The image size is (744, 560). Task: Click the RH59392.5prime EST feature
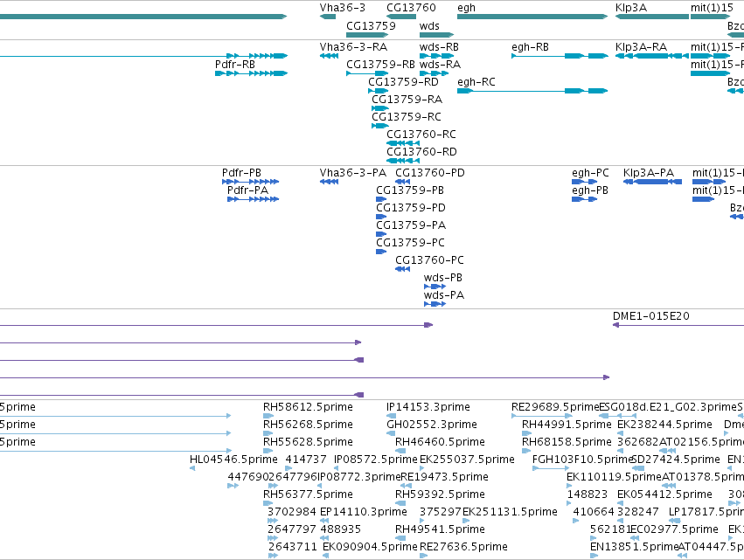400,503
